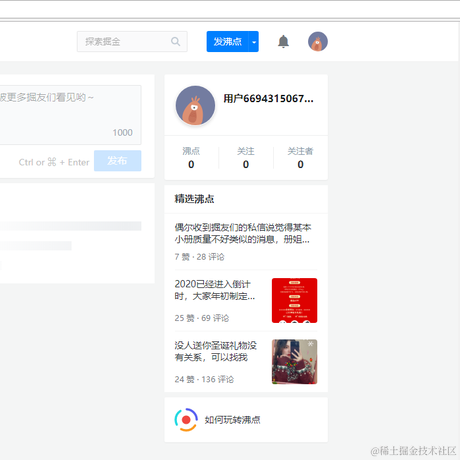Expand the 发沸点 dropdown arrow
Screen dimensions: 460x460
(254, 42)
